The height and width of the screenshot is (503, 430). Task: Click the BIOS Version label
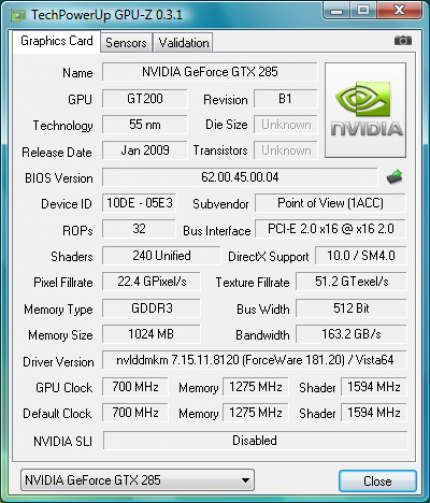(59, 178)
